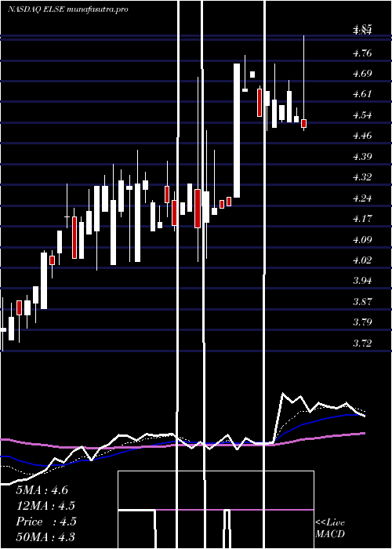The height and width of the screenshot is (549, 392).
Task: Click the 50MA : 4.3 readout
Action: point(45,536)
